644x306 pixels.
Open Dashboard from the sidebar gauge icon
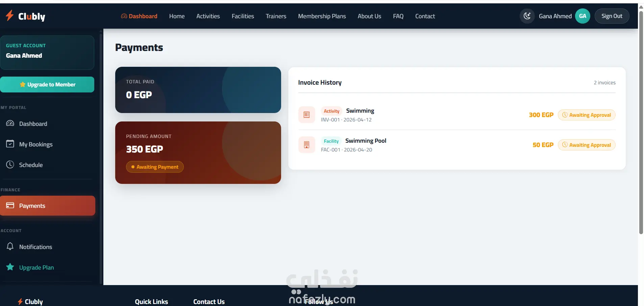pyautogui.click(x=10, y=123)
